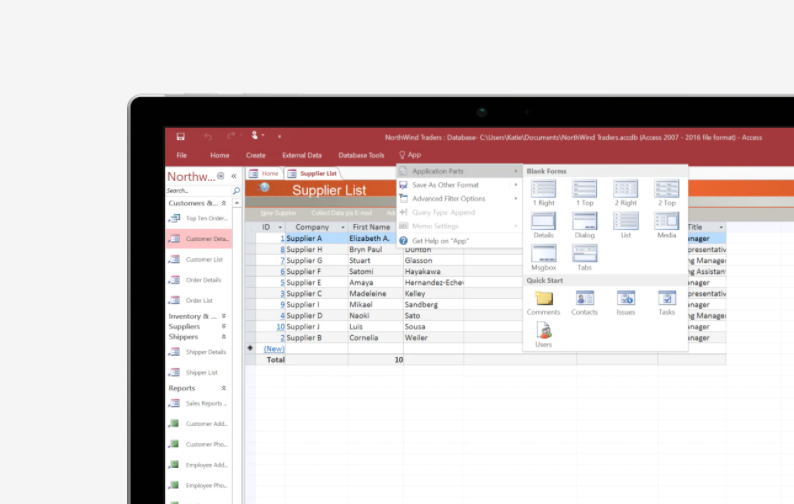Open Advanced Filter Options entry

[x=459, y=199]
